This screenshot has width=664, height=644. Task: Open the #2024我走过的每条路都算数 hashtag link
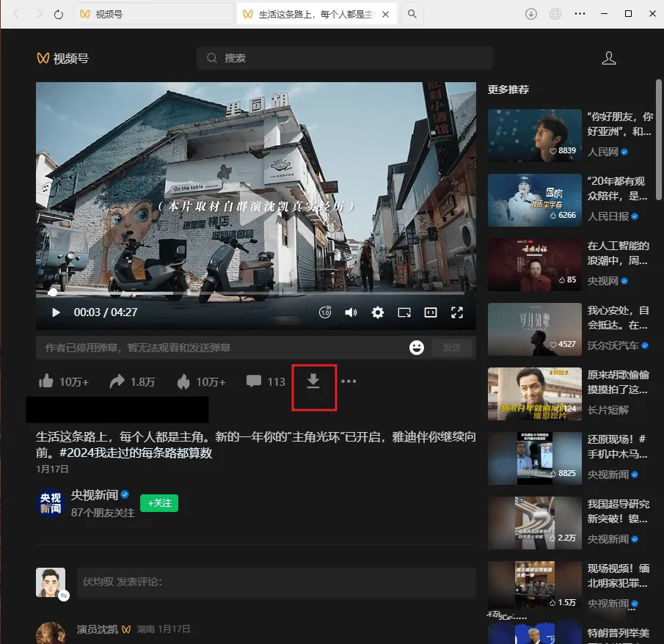(x=136, y=453)
